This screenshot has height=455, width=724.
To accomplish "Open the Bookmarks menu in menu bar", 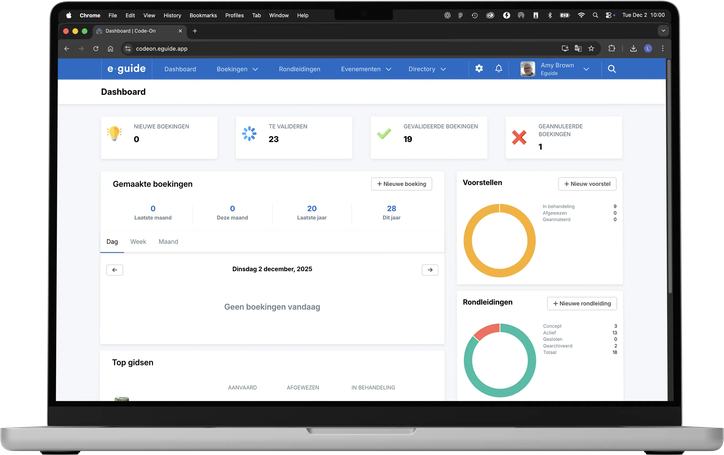I will click(203, 15).
